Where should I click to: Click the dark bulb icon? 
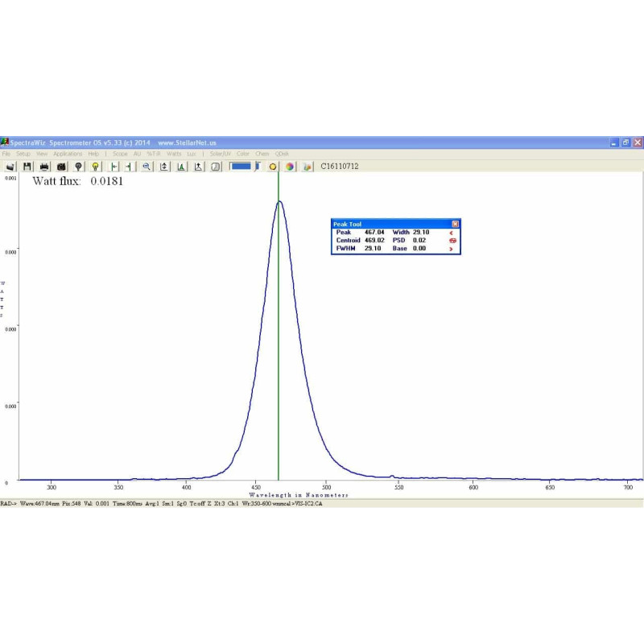click(x=78, y=167)
